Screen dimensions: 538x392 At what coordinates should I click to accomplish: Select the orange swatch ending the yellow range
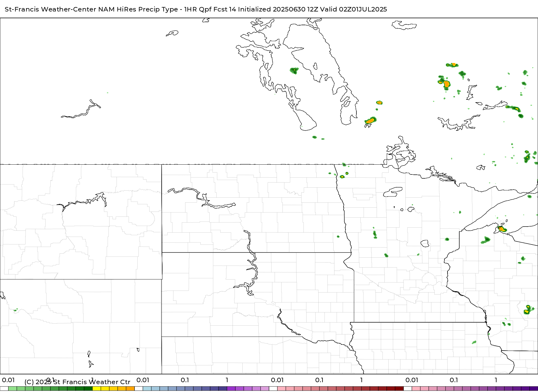click(130, 389)
